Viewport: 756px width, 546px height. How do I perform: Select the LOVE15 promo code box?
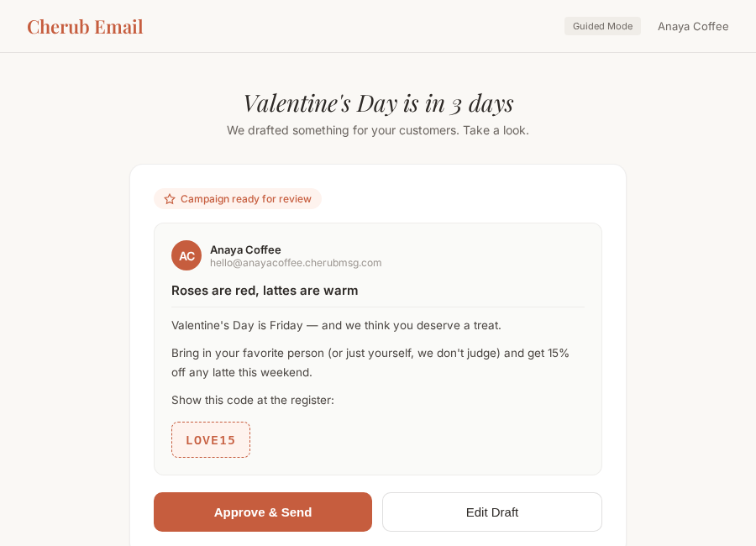point(211,440)
